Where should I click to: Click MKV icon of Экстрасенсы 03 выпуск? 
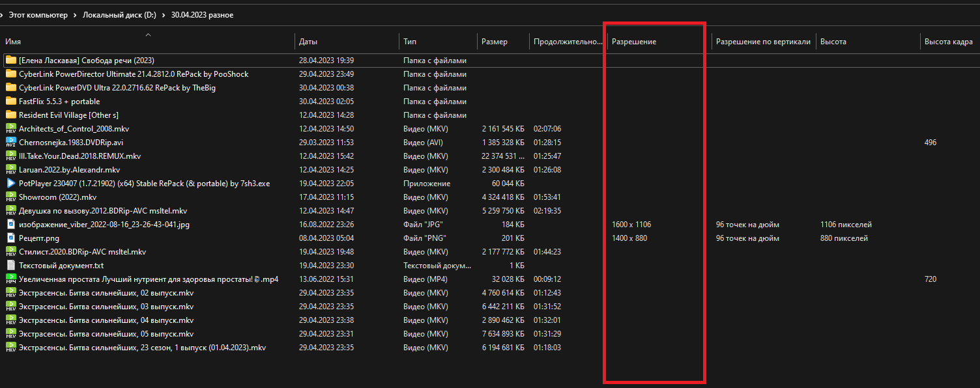coord(10,306)
